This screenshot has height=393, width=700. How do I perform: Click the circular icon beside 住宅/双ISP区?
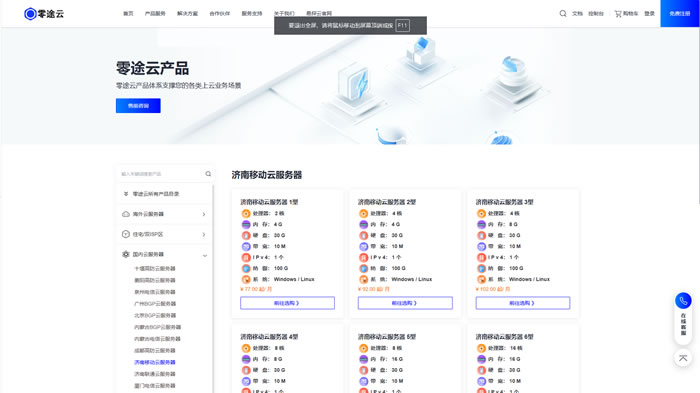126,234
